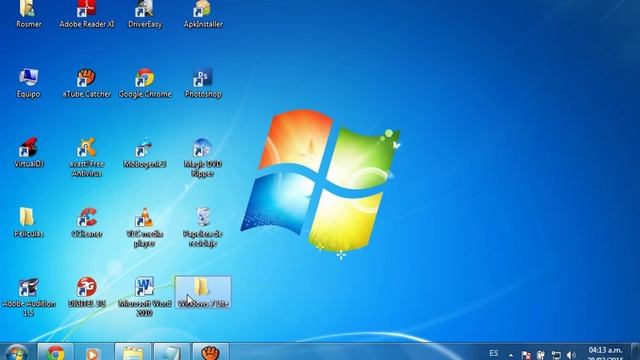The height and width of the screenshot is (360, 640).
Task: Open Windows Explorer taskbar button
Action: [x=133, y=353]
